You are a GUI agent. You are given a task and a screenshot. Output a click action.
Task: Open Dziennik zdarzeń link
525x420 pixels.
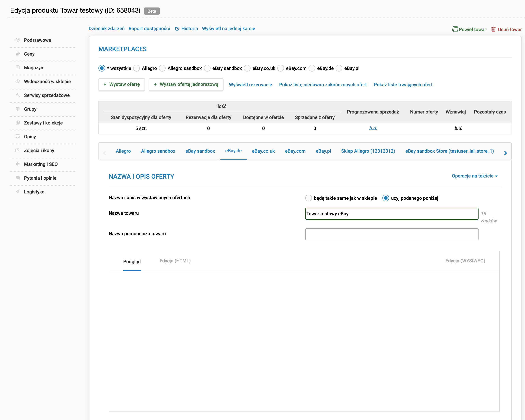[x=106, y=29]
